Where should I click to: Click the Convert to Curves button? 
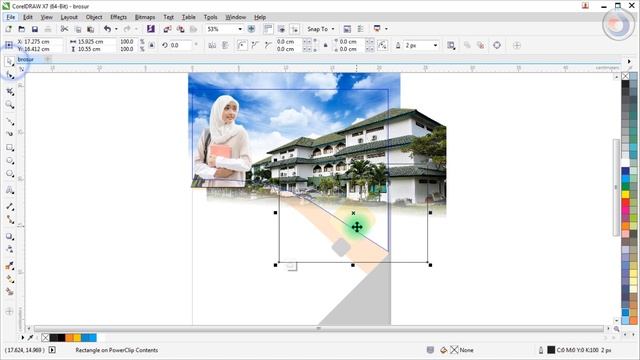[x=497, y=45]
